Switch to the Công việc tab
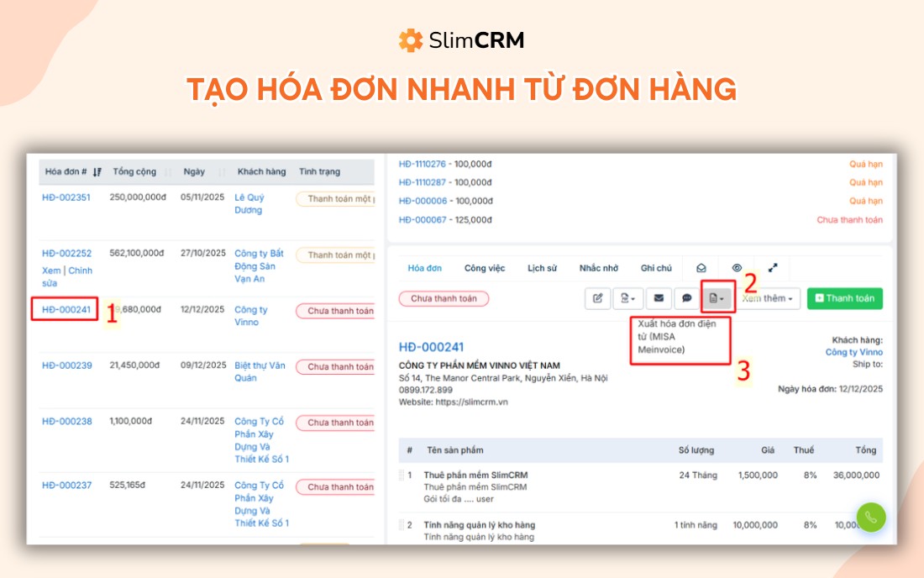The width and height of the screenshot is (924, 578). point(485,268)
